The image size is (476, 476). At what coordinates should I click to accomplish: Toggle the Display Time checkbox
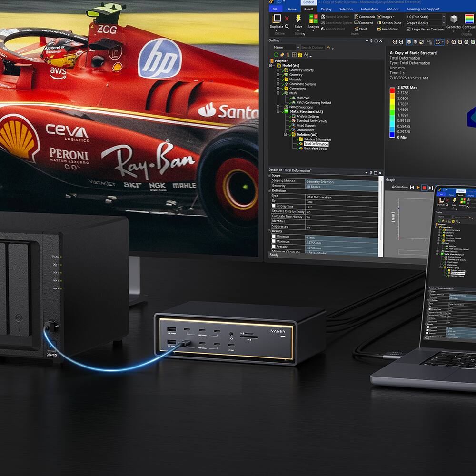pyautogui.click(x=274, y=206)
